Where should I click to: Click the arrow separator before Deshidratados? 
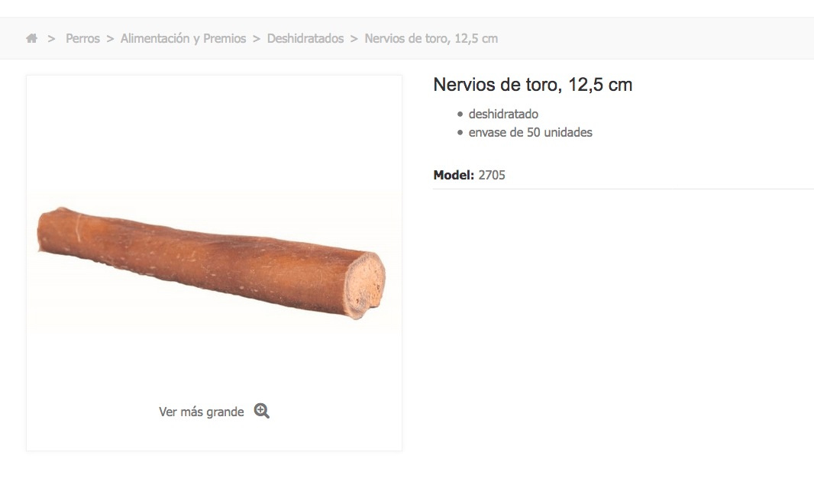click(x=257, y=39)
